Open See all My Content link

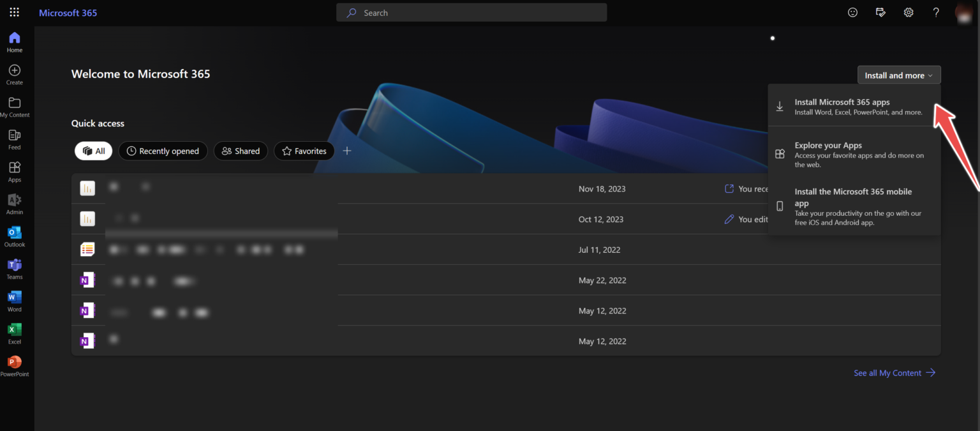887,373
